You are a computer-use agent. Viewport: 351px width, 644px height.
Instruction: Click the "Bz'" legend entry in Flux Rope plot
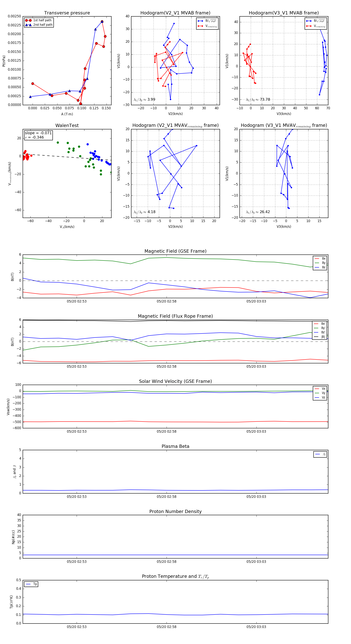click(320, 332)
